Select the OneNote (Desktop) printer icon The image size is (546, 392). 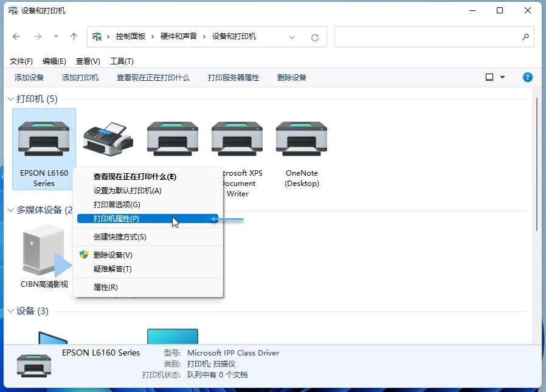pyautogui.click(x=301, y=139)
